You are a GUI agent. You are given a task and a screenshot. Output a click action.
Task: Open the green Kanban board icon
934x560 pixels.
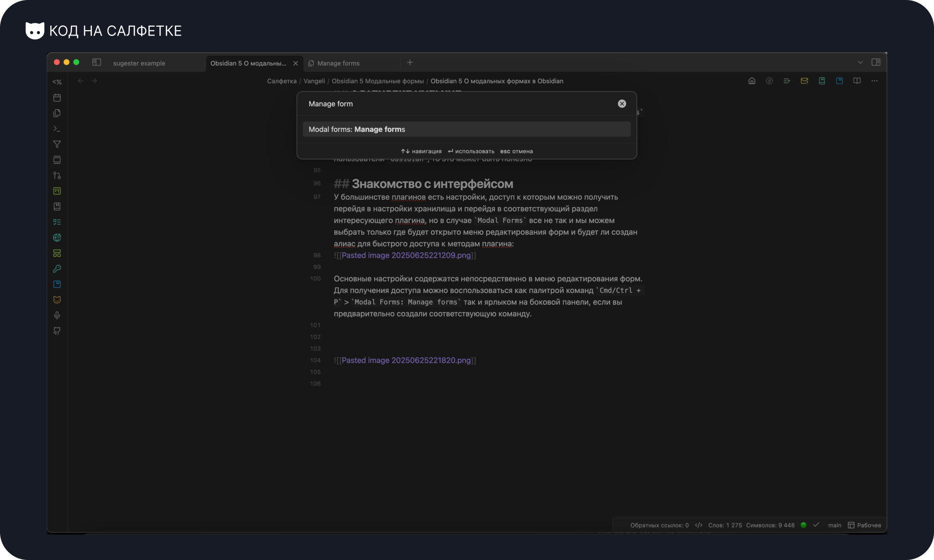point(57,191)
